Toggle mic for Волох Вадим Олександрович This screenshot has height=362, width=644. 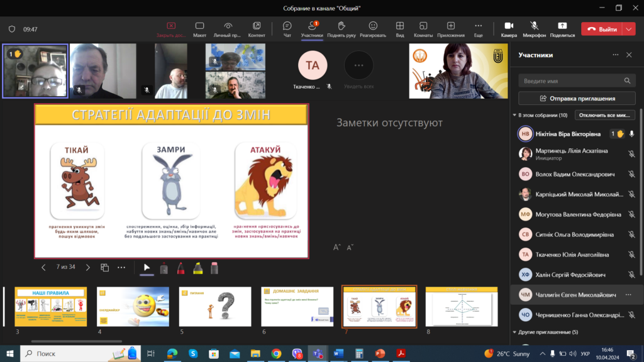pos(631,174)
